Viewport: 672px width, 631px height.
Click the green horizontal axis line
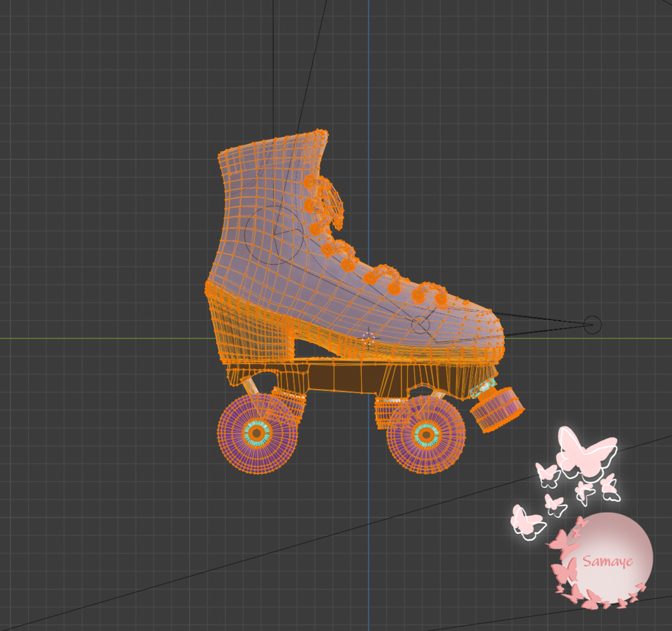[107, 338]
